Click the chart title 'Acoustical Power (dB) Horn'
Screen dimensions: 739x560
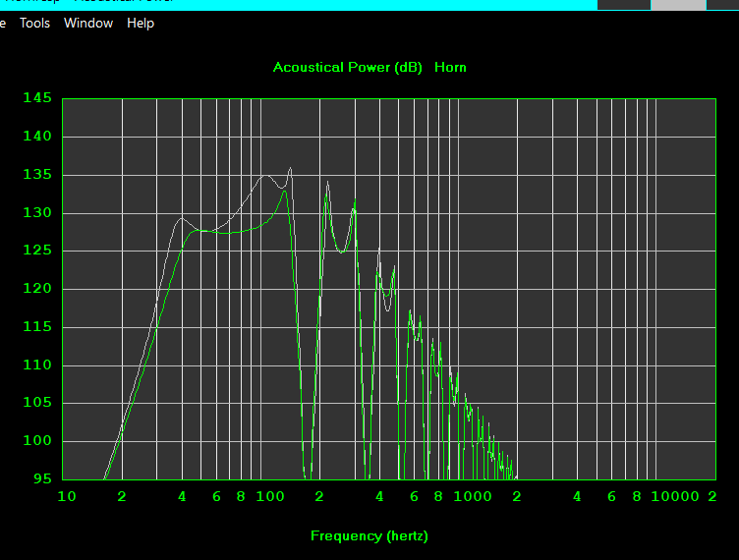click(369, 68)
